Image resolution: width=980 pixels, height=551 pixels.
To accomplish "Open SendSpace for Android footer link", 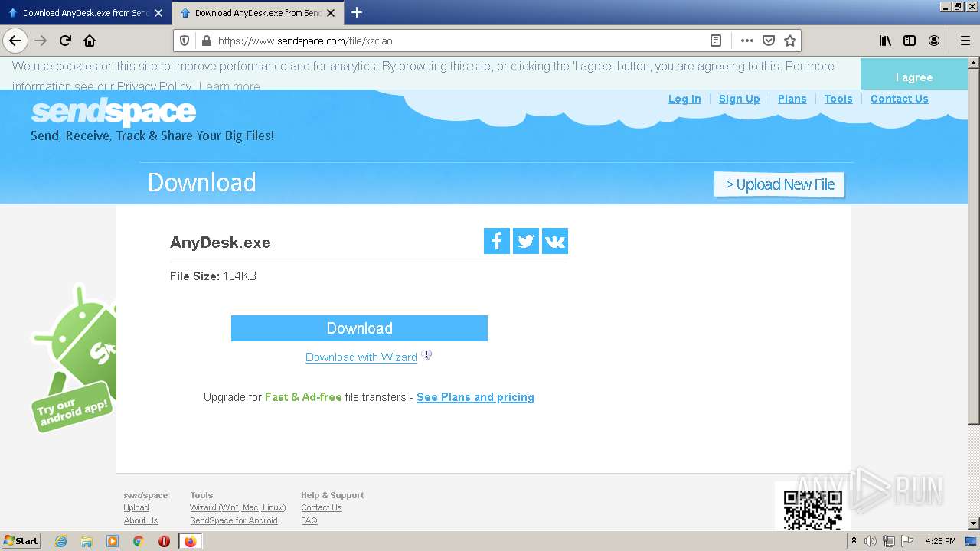I will pyautogui.click(x=234, y=520).
